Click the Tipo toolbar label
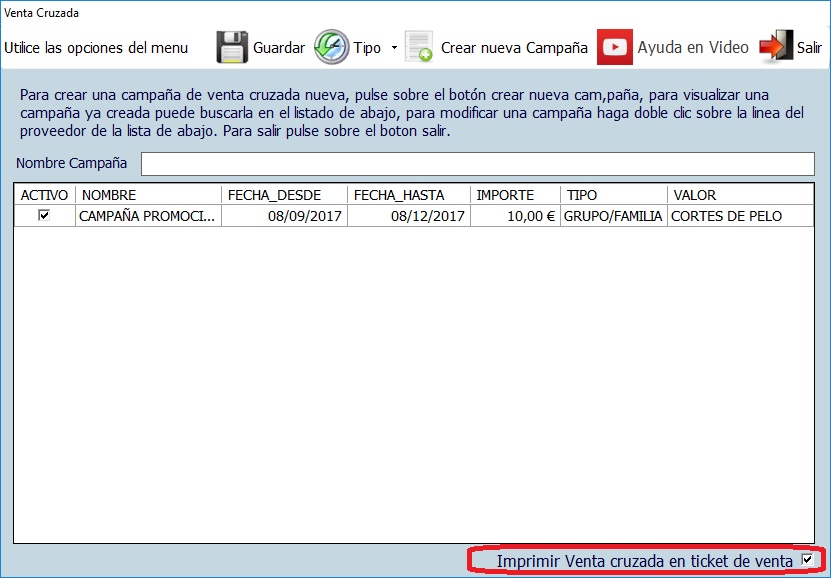831x578 pixels. coord(367,48)
